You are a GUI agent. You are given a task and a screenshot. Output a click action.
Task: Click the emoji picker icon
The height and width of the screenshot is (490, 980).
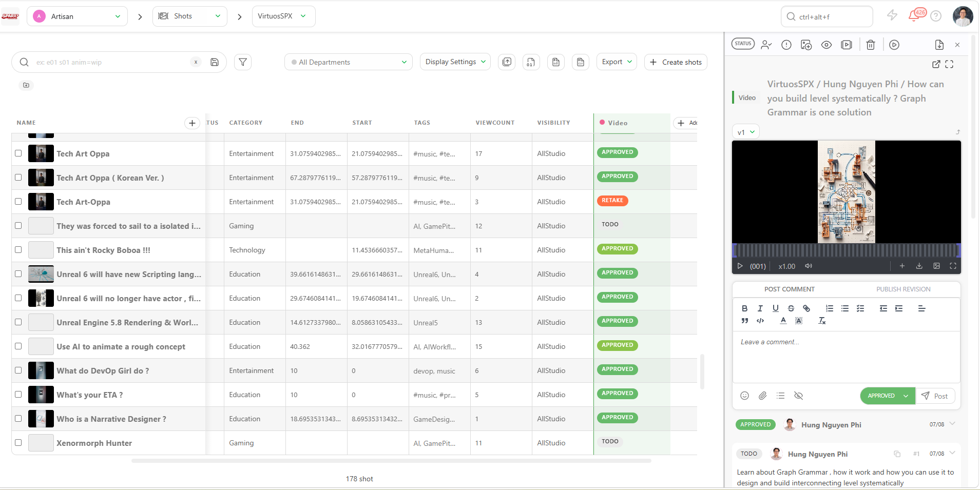[745, 396]
